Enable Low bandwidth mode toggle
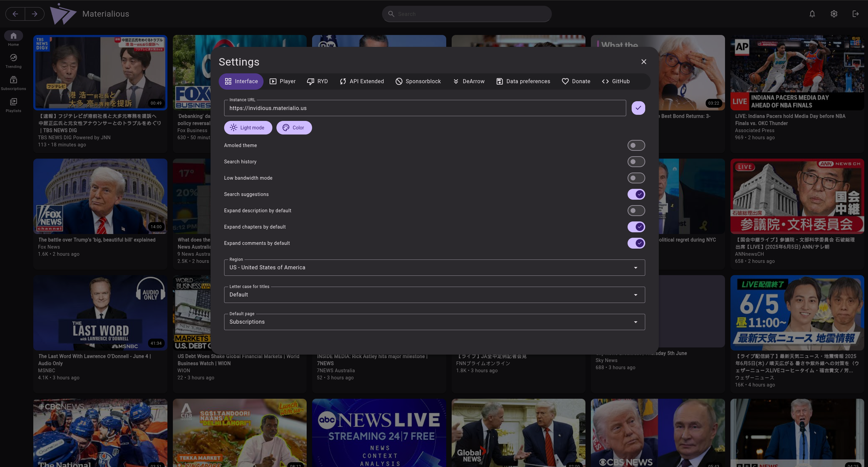The image size is (868, 467). coord(636,178)
